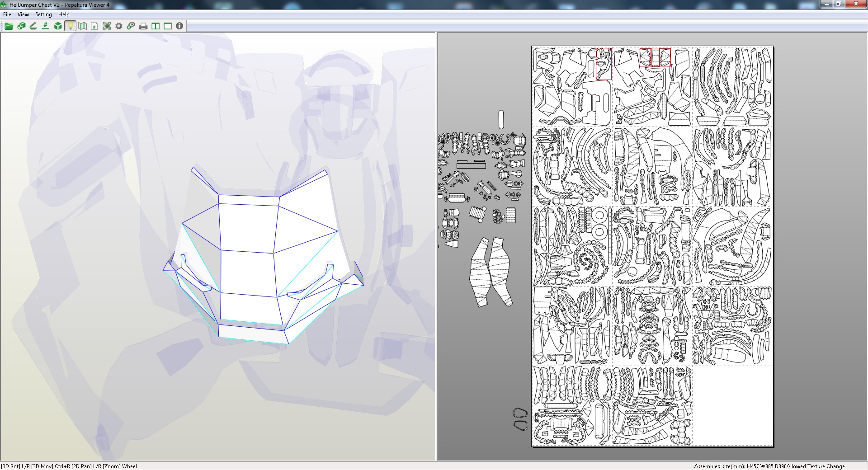The height and width of the screenshot is (470, 868).
Task: Click the 'HellJumper Chest V2 - Pepakura Viewer 4' title
Action: pos(60,5)
